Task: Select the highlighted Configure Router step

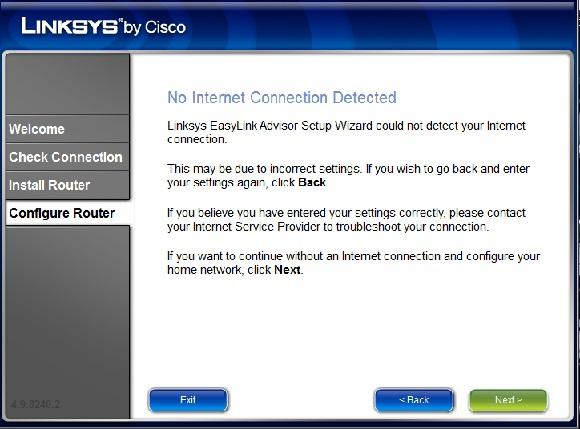Action: [68, 213]
